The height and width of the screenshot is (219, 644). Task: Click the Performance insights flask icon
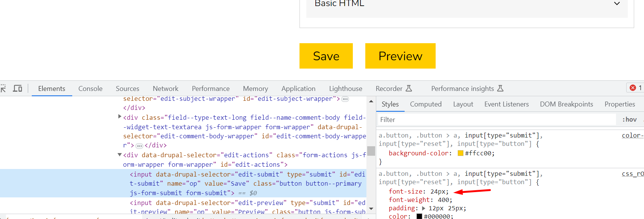coord(500,88)
